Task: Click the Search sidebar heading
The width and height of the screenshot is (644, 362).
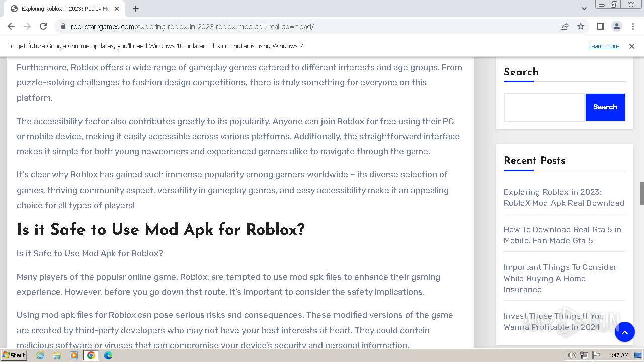Action: click(x=521, y=72)
